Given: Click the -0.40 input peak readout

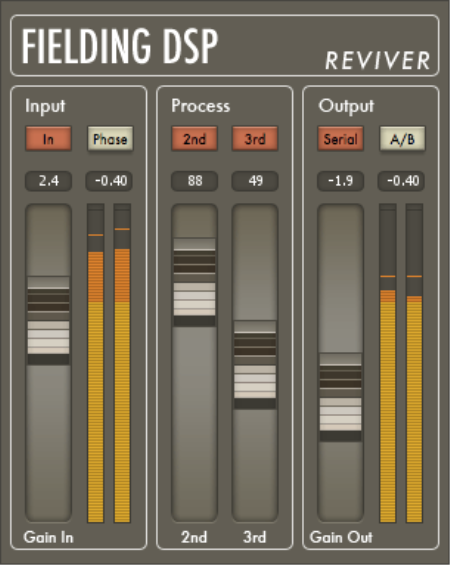Looking at the screenshot, I should pyautogui.click(x=109, y=181).
